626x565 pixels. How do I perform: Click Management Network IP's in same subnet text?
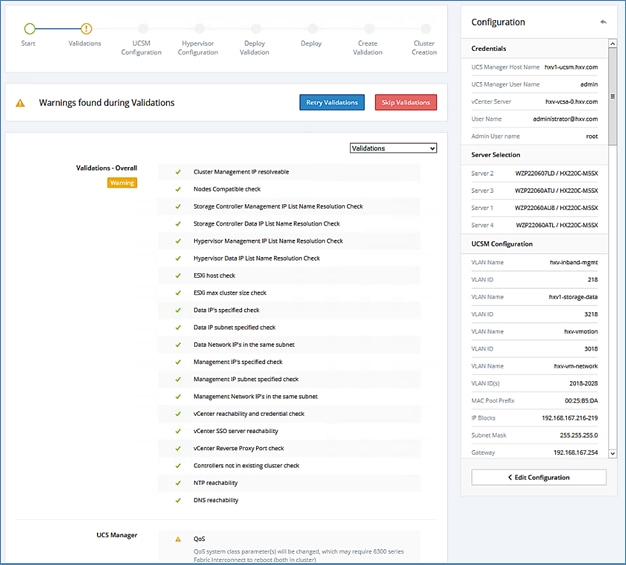tap(256, 396)
